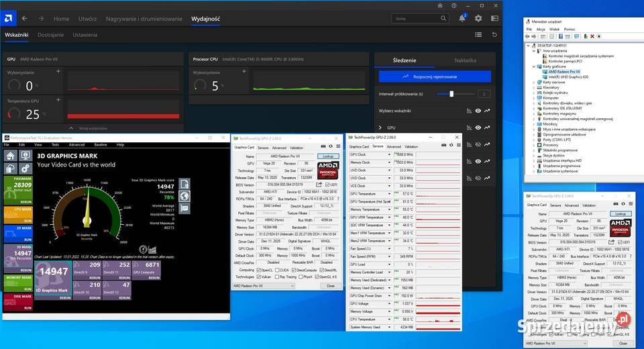This screenshot has width=644, height=349.
Task: Select DirectX 12 score tile showing 47
Action: click(x=117, y=290)
